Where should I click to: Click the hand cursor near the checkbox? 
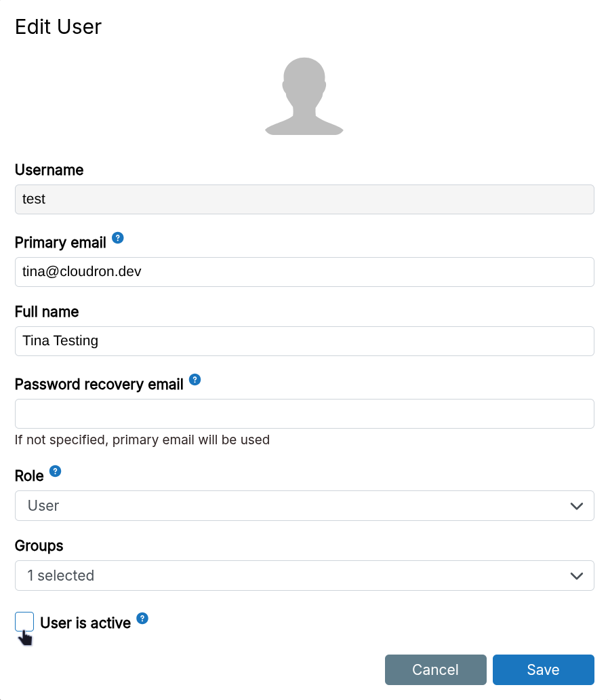coord(26,638)
